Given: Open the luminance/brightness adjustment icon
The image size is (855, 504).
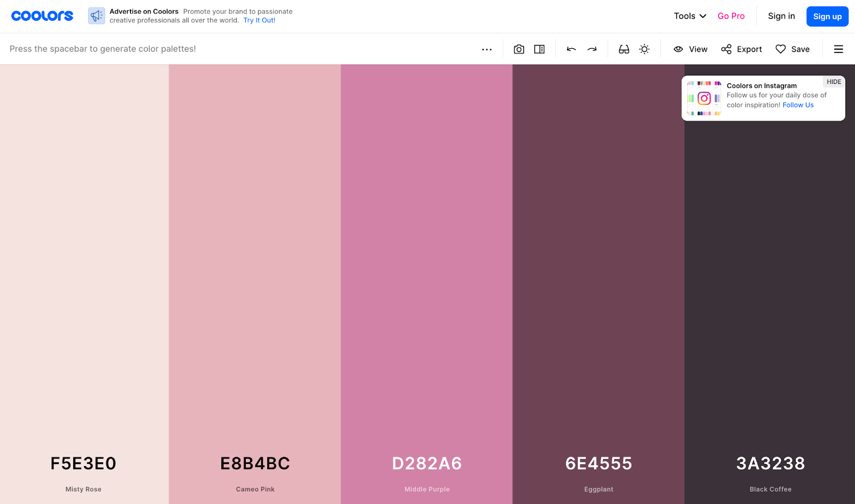Looking at the screenshot, I should (644, 49).
